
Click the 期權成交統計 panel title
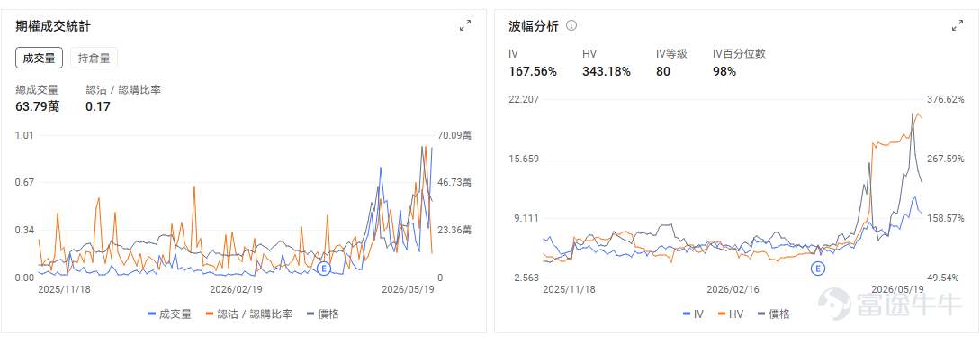pyautogui.click(x=54, y=25)
